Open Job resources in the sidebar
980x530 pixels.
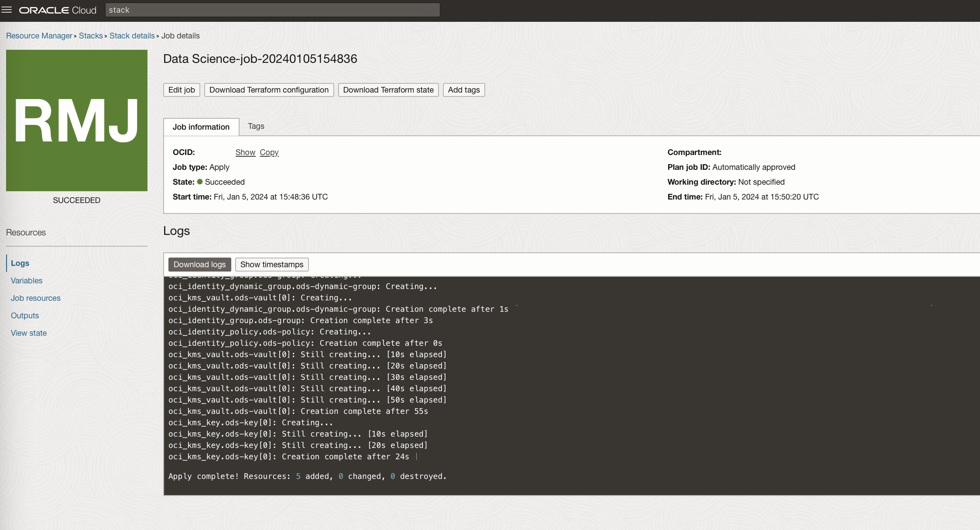(36, 298)
